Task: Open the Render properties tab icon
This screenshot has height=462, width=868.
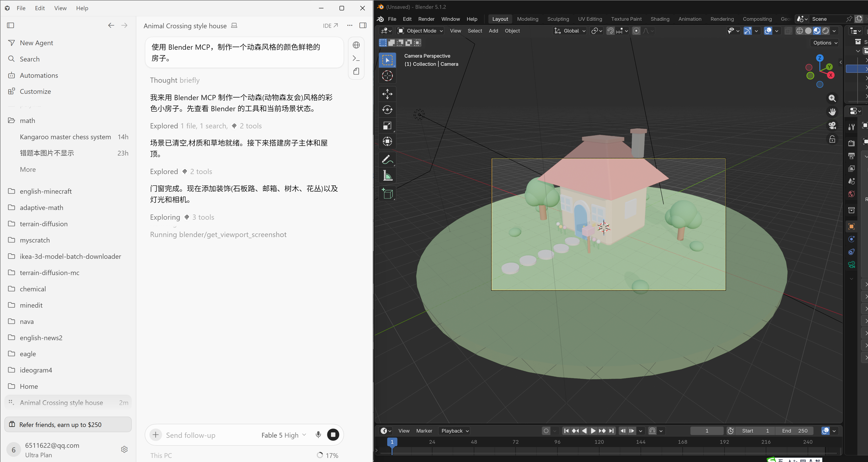Action: click(851, 143)
